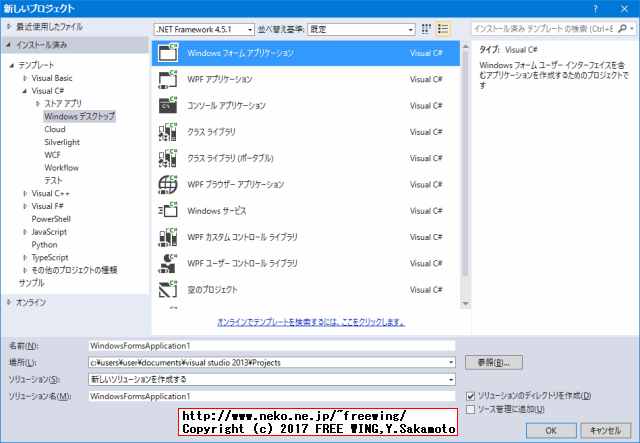This screenshot has height=443, width=640.
Task: Select Workflow category in tree
Action: tap(61, 168)
